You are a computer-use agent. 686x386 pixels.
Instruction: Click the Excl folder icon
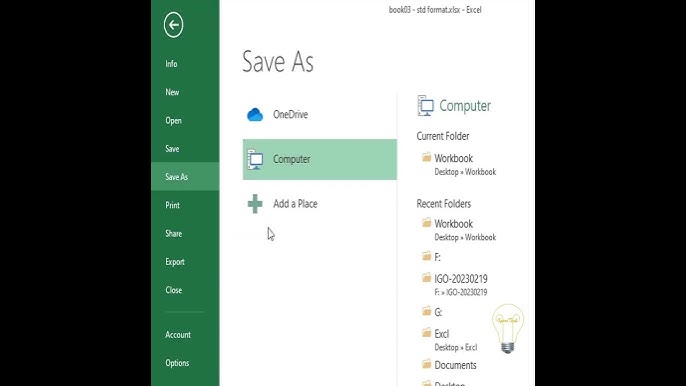pos(427,333)
